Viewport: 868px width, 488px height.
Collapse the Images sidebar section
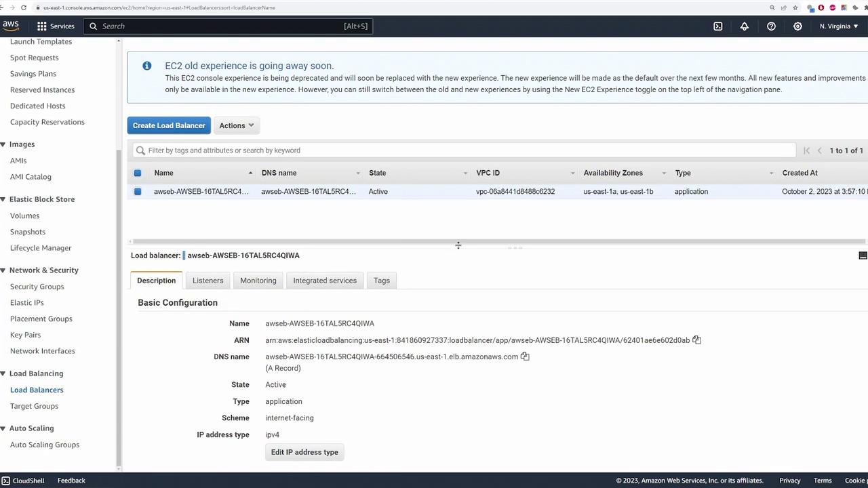click(x=3, y=144)
